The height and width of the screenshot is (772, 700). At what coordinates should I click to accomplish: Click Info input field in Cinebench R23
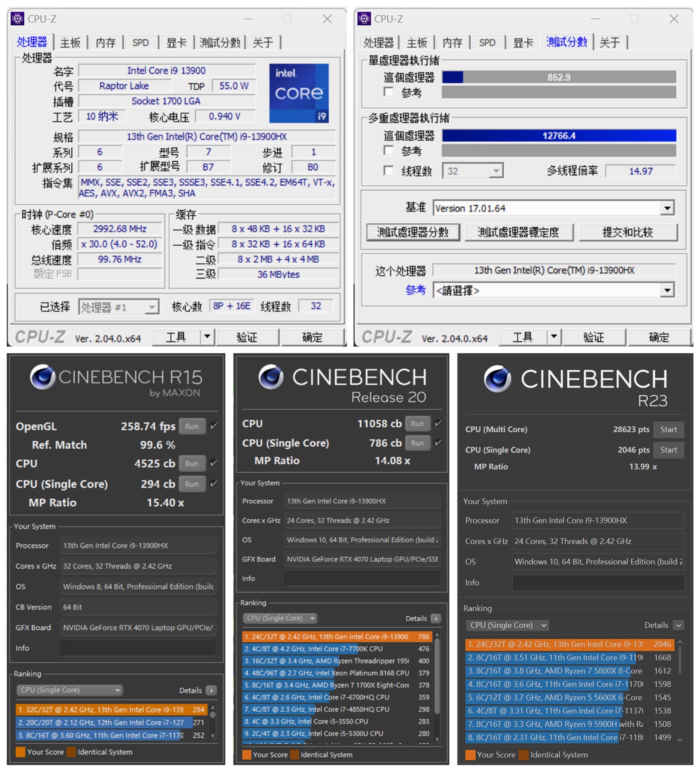598,582
